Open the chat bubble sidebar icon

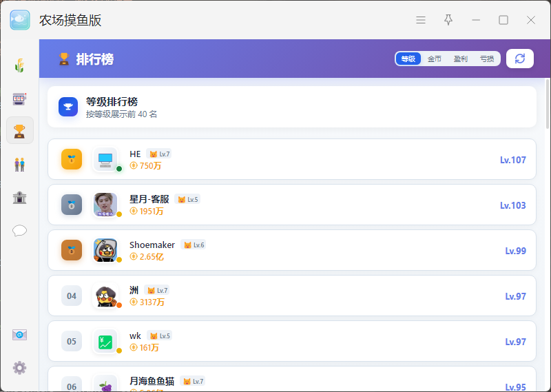click(x=20, y=231)
